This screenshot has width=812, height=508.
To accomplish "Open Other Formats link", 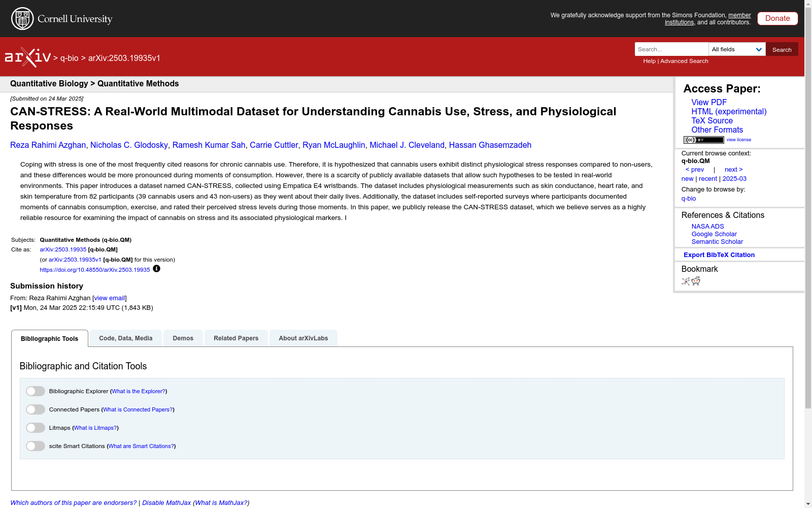I will click(717, 130).
